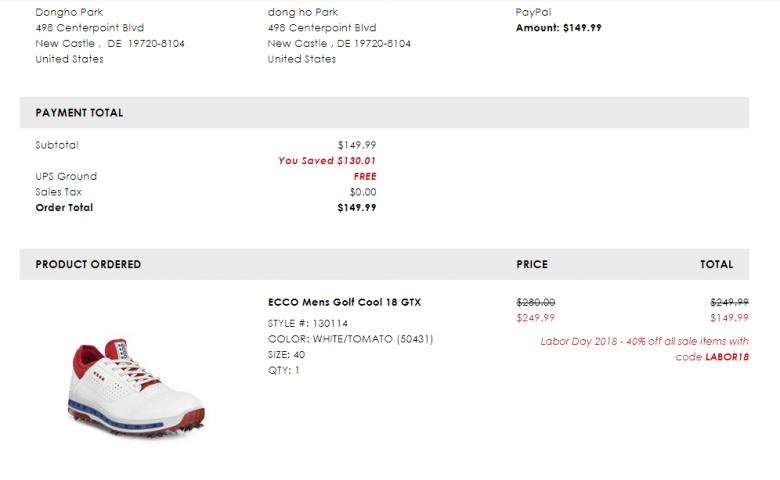Select the PRODUCT ORDERED section header

click(x=88, y=265)
